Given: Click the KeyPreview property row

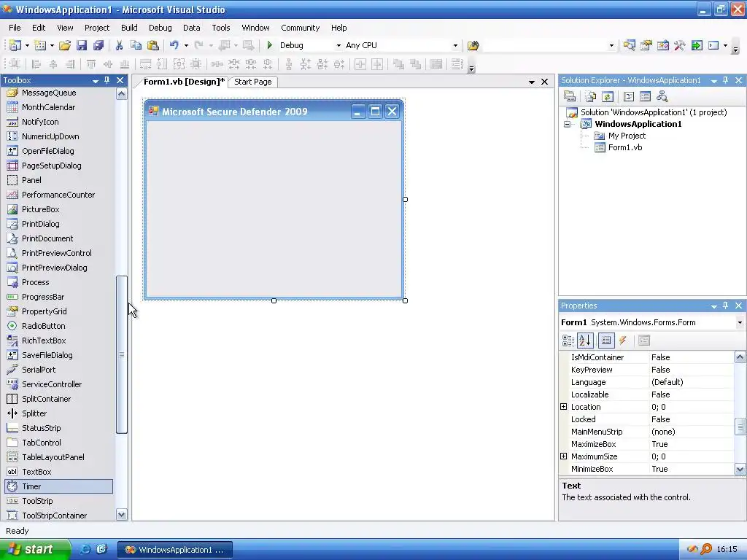Looking at the screenshot, I should tap(647, 370).
